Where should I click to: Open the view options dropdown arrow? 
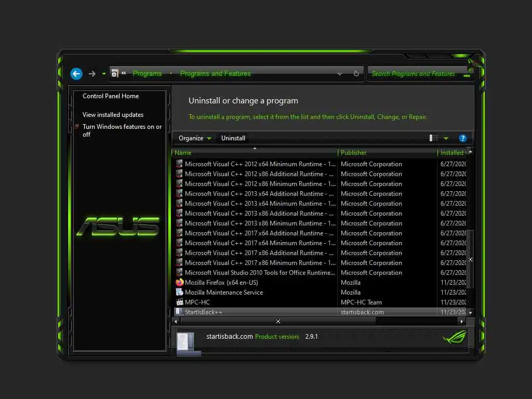coord(446,138)
